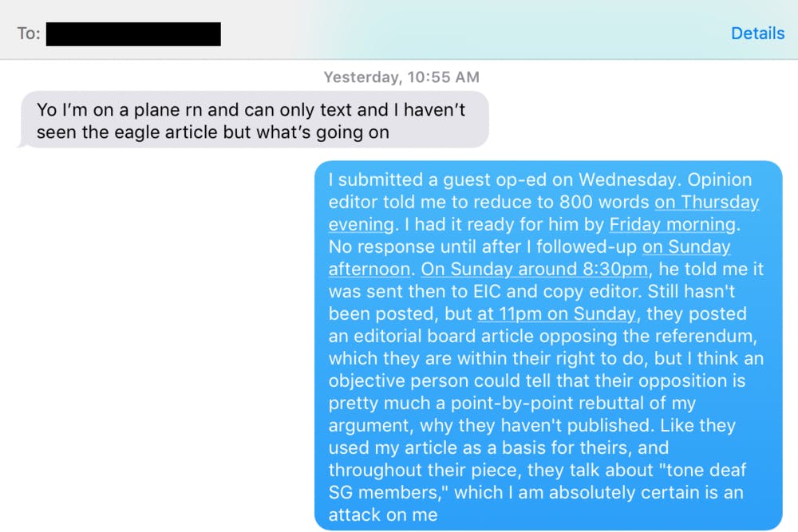The image size is (798, 532).
Task: Click the redacted recipient in To field
Action: pos(133,33)
